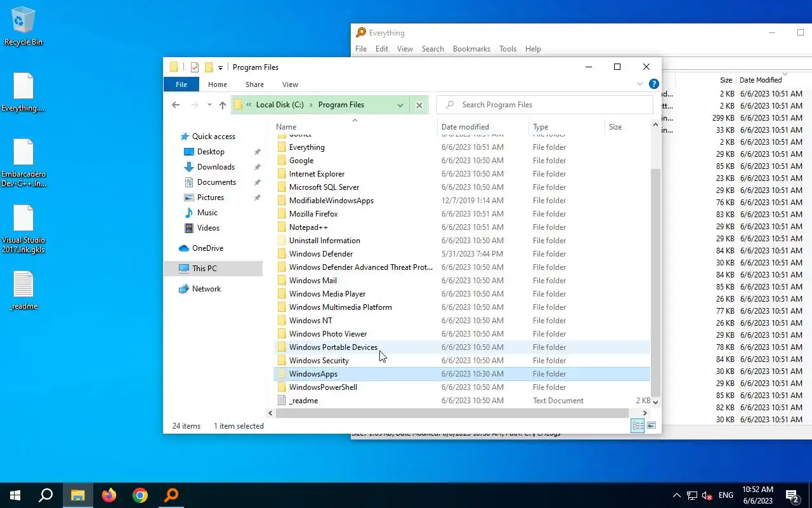Open the Tools menu in Everything
812x508 pixels.
[507, 49]
